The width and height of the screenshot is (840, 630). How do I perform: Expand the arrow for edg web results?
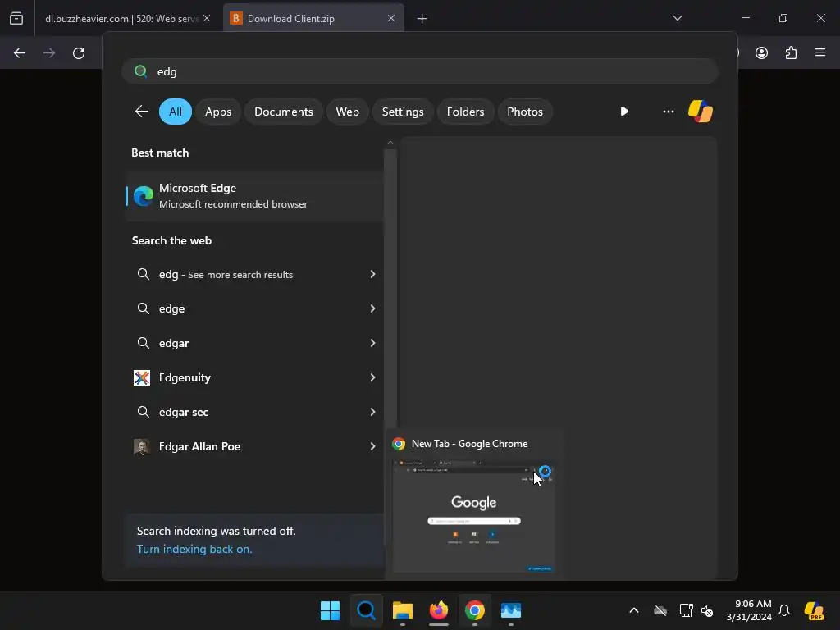pyautogui.click(x=372, y=274)
